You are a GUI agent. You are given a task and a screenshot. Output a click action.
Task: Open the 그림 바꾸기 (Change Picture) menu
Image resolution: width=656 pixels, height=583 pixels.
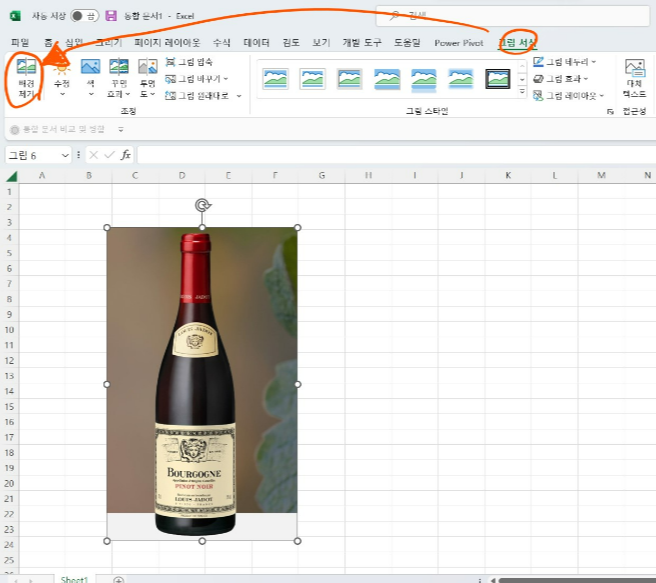tap(197, 79)
